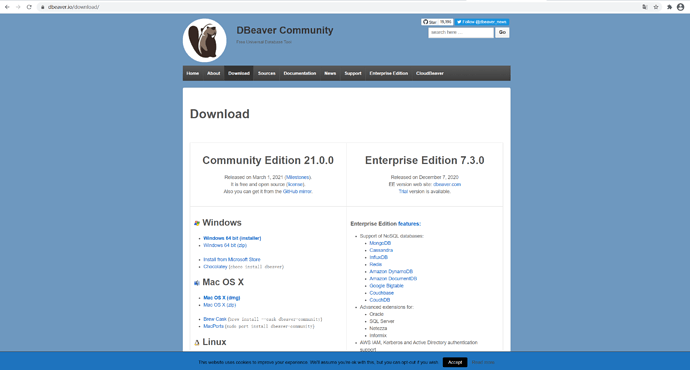Click the padlock site info icon

point(43,7)
